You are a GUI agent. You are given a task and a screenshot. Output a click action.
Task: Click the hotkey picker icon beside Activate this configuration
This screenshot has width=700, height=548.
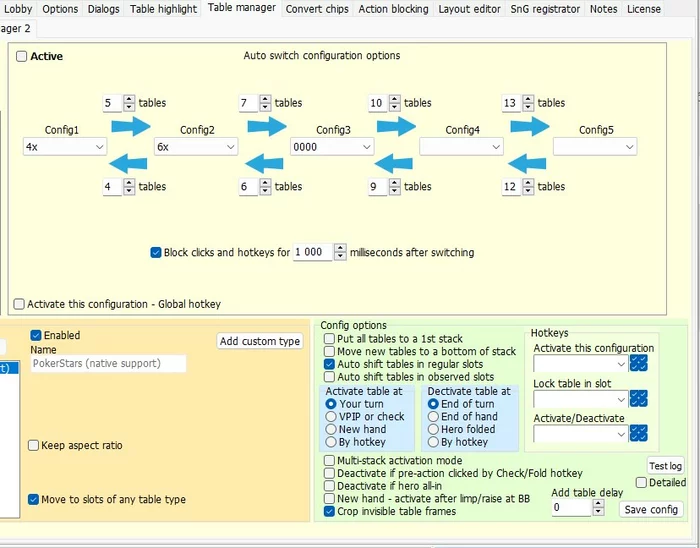coord(638,363)
